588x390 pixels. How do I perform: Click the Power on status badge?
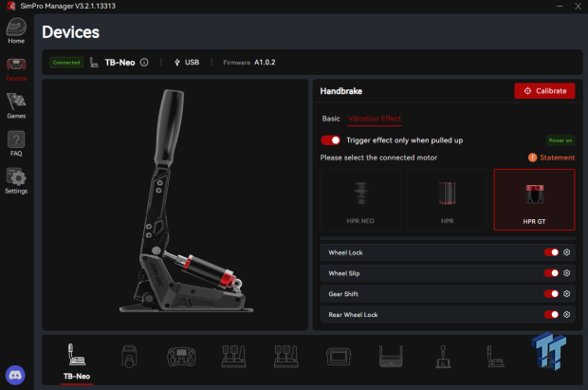coord(560,140)
